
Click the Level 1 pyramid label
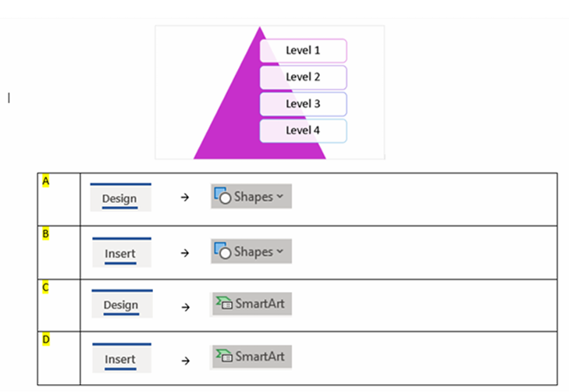pos(303,51)
